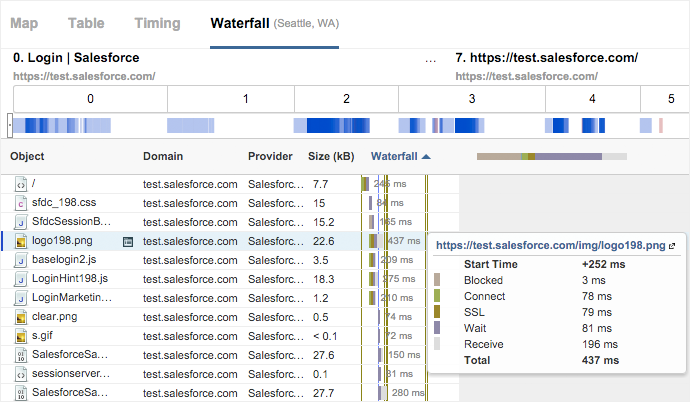690x402 pixels.
Task: Click the CSS icon beside sfdc_198.css
Action: [x=20, y=203]
